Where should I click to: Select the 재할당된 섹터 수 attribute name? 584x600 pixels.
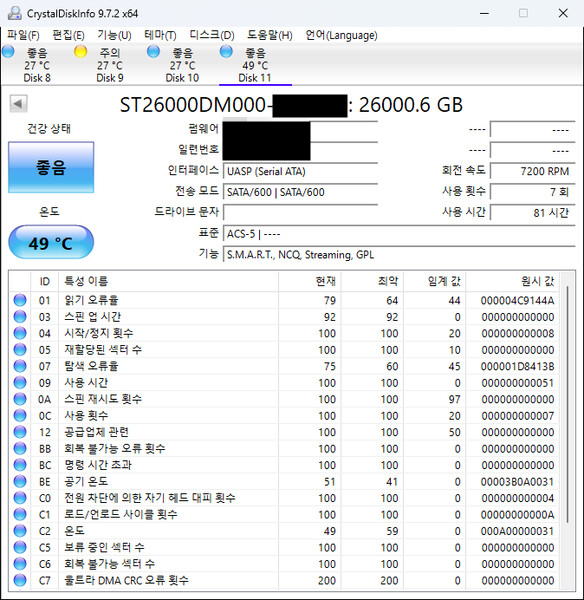point(103,349)
